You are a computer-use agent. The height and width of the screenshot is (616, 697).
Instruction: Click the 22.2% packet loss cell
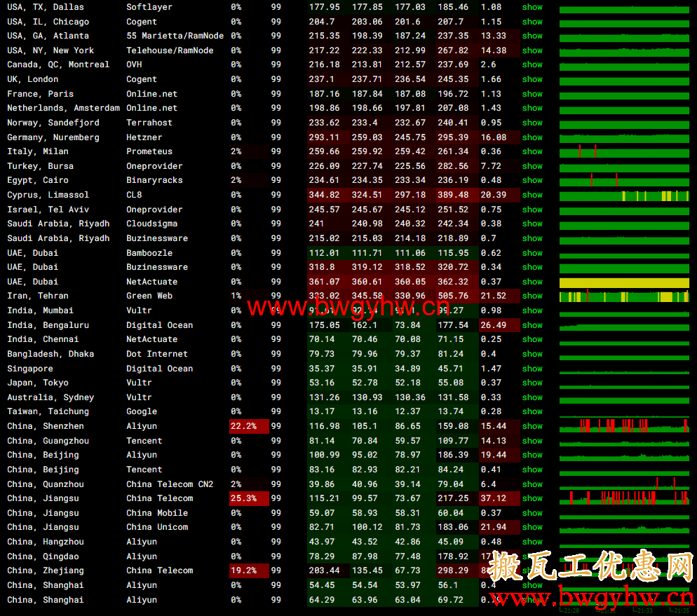coord(249,426)
